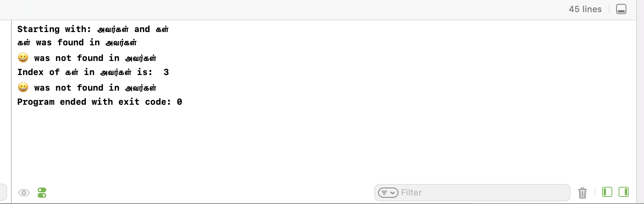Select the Index of கள் output line

(x=93, y=72)
